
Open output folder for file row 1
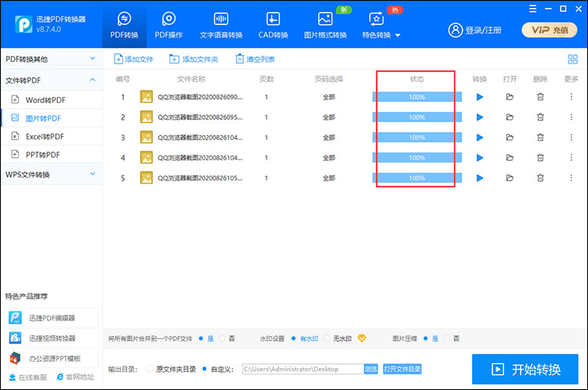coord(510,97)
